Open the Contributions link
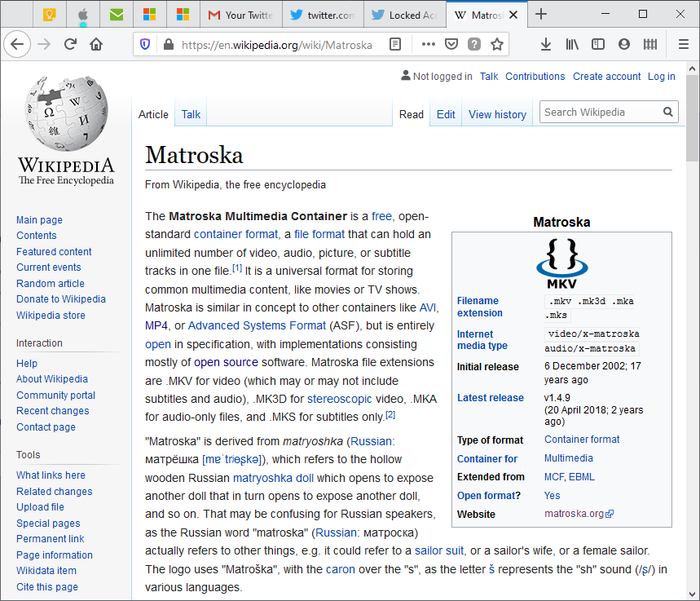Viewport: 700px width, 601px height. tap(535, 77)
